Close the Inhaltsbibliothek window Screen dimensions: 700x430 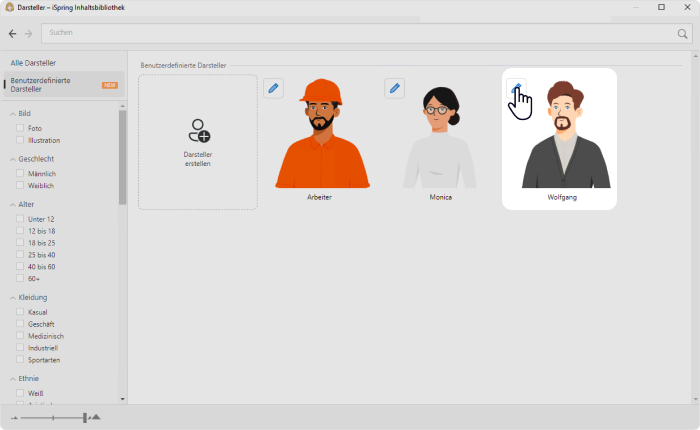click(x=688, y=7)
